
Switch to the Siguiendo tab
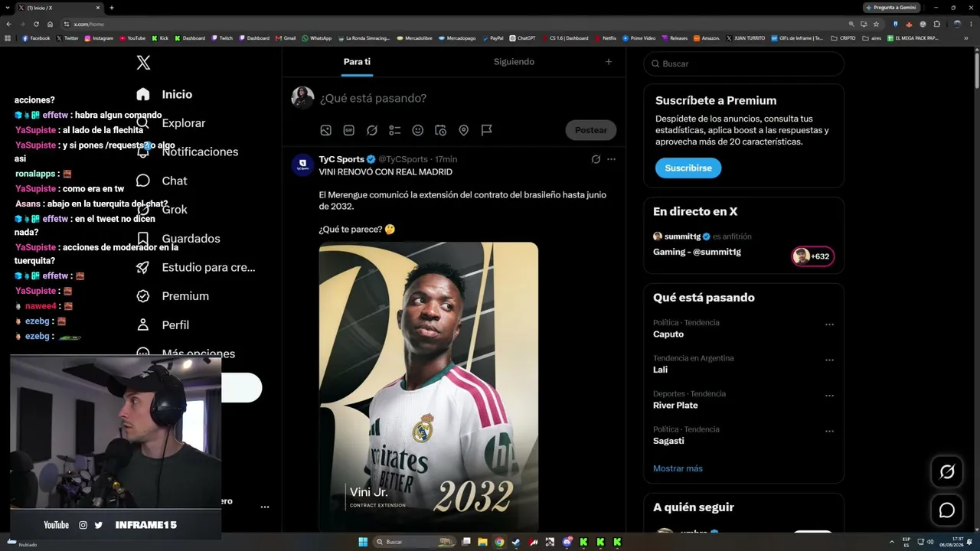(x=514, y=62)
